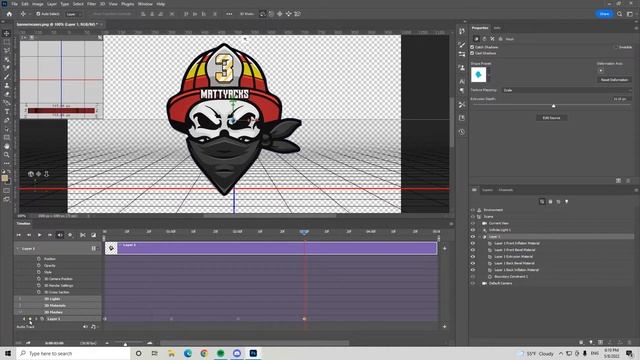The image size is (640, 360).
Task: Click the transition icon in Timeline controls
Action: (x=93, y=235)
